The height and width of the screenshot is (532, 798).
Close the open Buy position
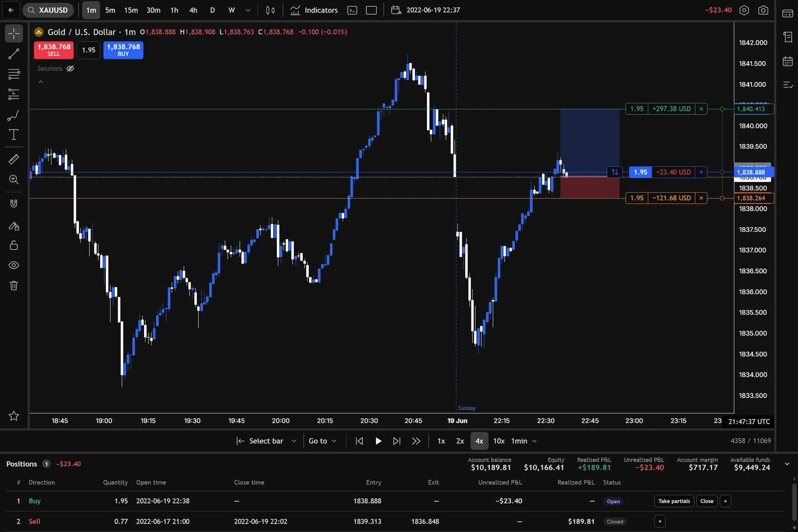(707, 501)
